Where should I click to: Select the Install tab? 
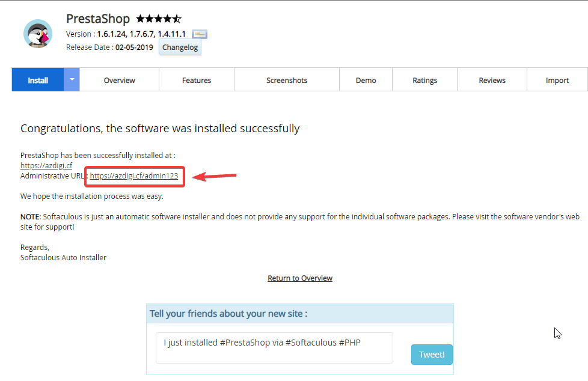[x=38, y=80]
